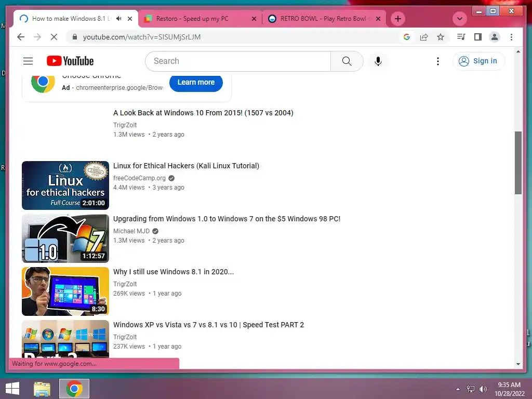
Task: Show hidden tray icons arrow
Action: pos(458,389)
